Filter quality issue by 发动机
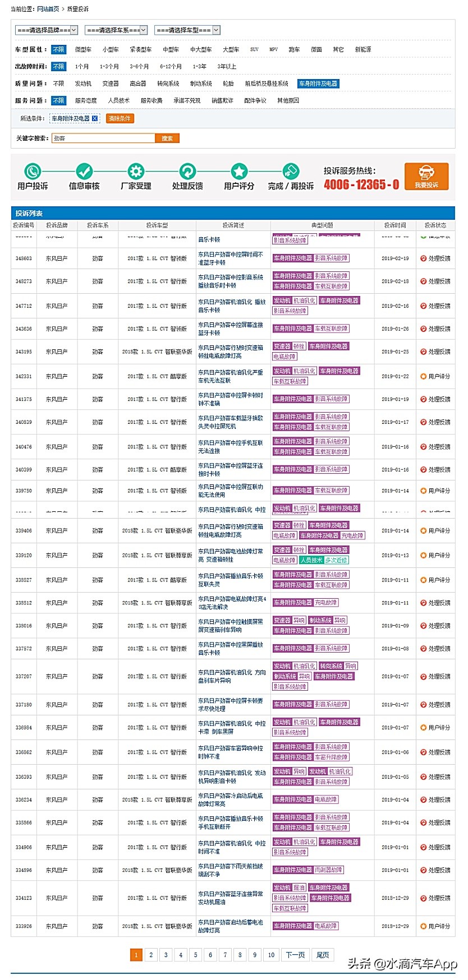Screen dimensions: 468x980 [x=83, y=84]
